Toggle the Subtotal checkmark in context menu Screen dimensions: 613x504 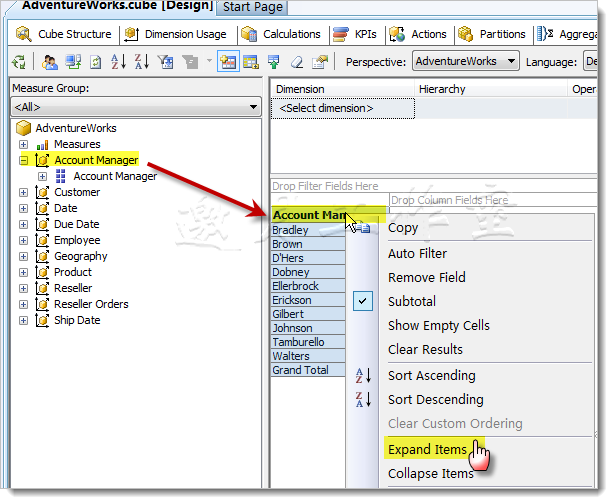pyautogui.click(x=363, y=301)
